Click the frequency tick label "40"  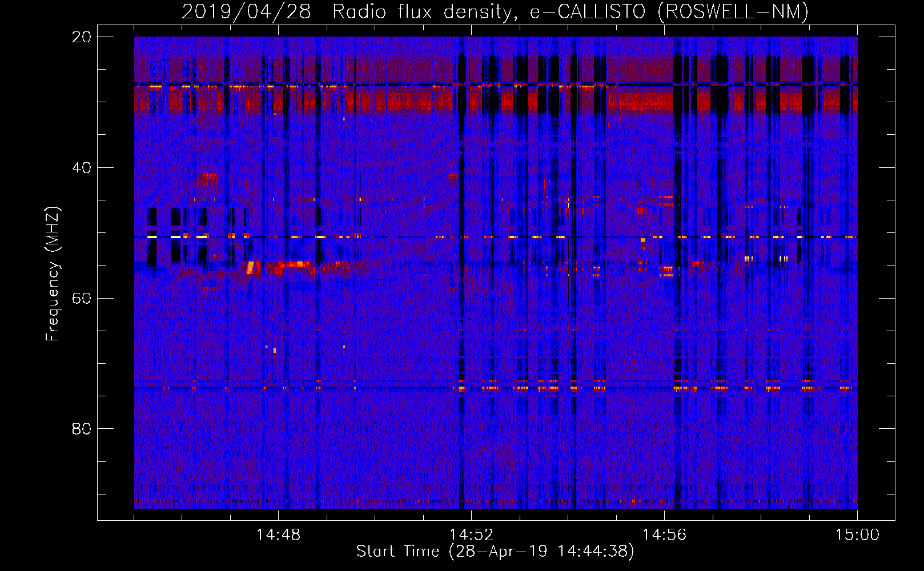tap(82, 168)
